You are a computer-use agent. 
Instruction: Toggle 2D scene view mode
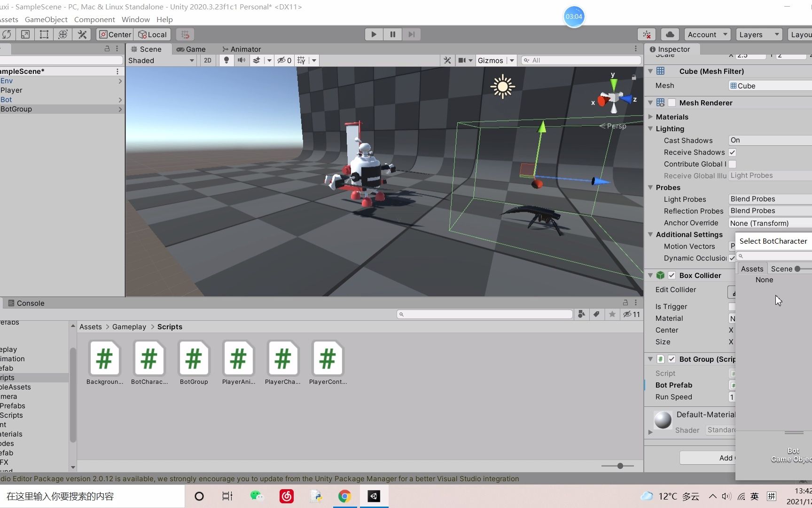click(207, 60)
